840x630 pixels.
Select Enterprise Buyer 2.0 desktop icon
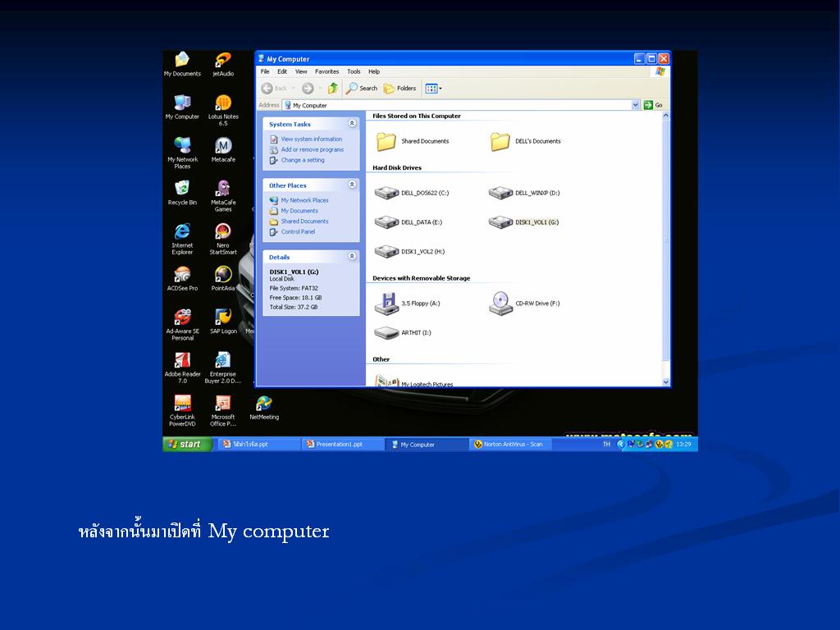click(223, 367)
